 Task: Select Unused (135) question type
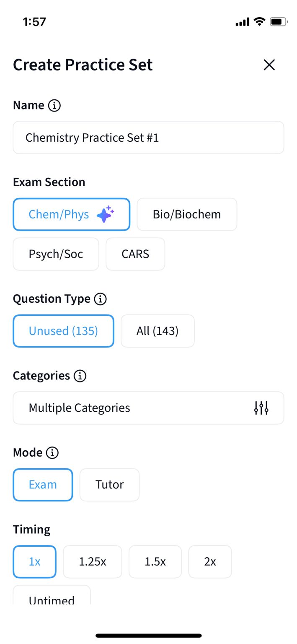[63, 331]
